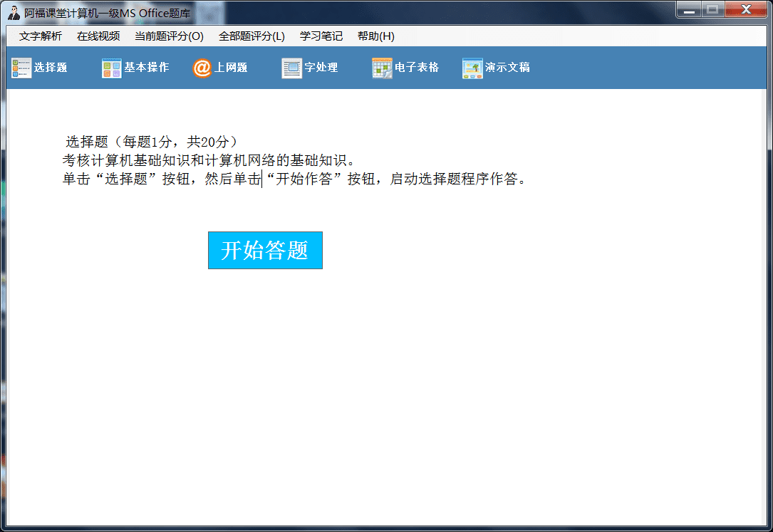Open the 当前题评分(O) menu
The height and width of the screenshot is (532, 773).
pyautogui.click(x=168, y=36)
